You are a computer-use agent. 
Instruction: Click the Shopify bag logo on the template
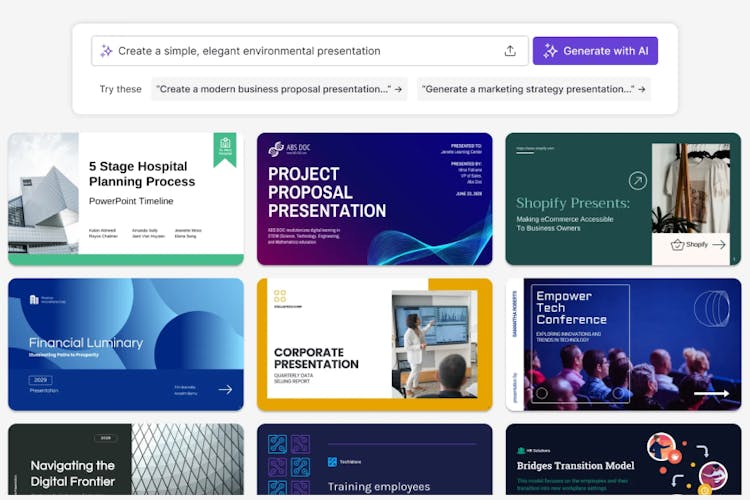[677, 244]
